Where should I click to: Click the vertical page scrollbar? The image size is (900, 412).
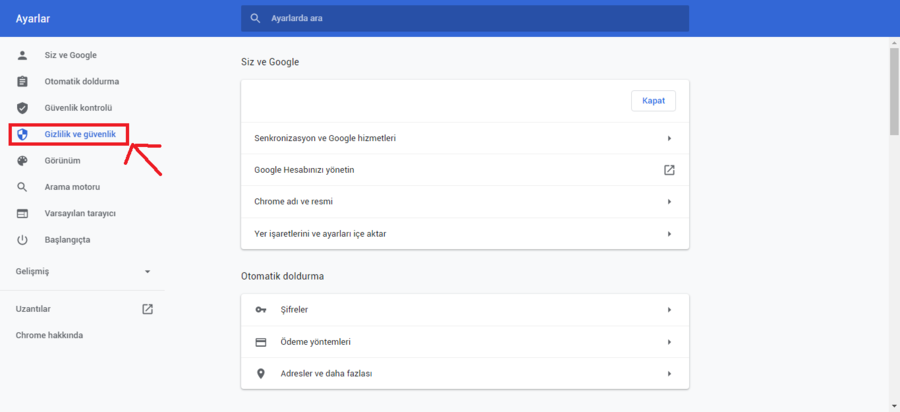[x=894, y=90]
